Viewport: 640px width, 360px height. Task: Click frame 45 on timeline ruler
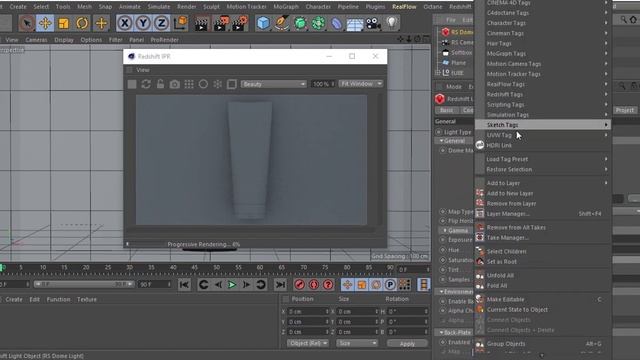click(194, 268)
